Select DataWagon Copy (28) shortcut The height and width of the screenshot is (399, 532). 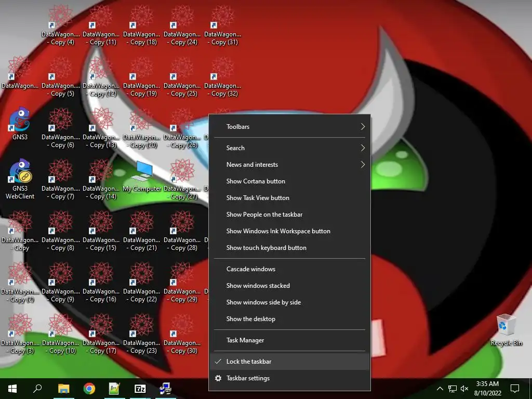pyautogui.click(x=182, y=231)
